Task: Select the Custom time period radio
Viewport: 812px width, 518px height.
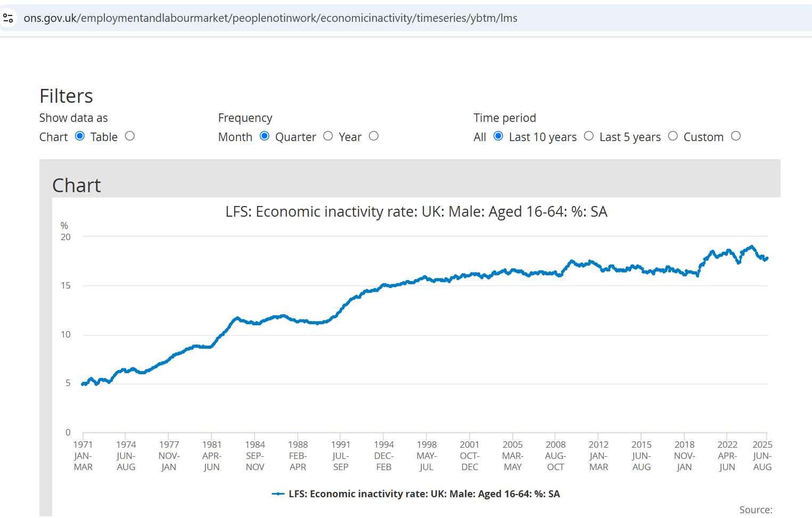Action: point(736,136)
